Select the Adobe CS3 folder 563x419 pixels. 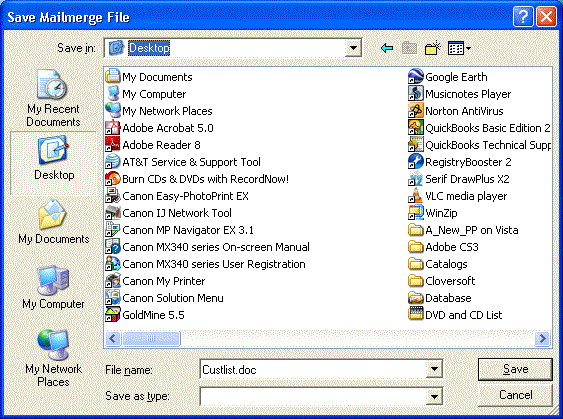tap(443, 247)
